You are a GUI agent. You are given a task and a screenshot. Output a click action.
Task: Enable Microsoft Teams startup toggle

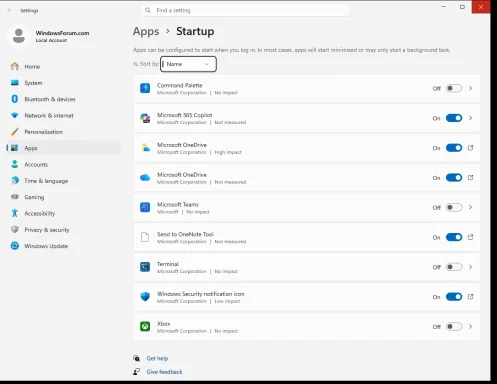tap(454, 207)
